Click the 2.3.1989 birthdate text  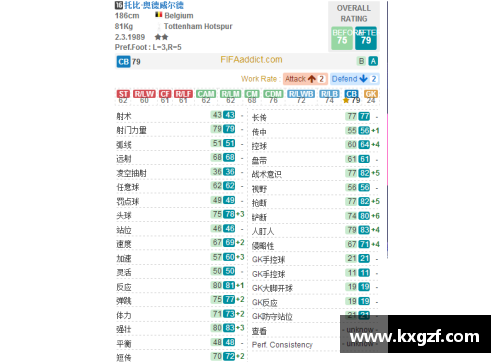[x=130, y=37]
